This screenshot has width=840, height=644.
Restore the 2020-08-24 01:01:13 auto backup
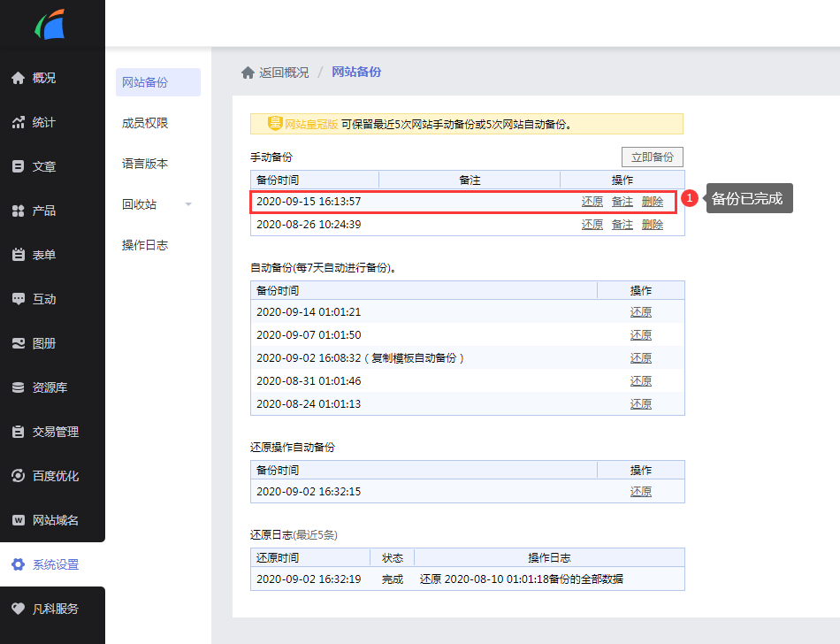pos(641,404)
